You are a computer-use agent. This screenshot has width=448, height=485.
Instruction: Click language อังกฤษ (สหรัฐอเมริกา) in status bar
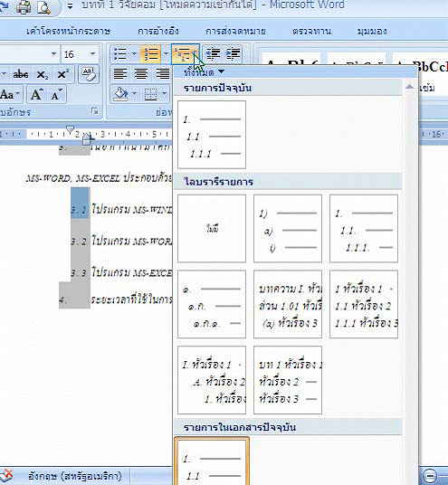pos(75,476)
